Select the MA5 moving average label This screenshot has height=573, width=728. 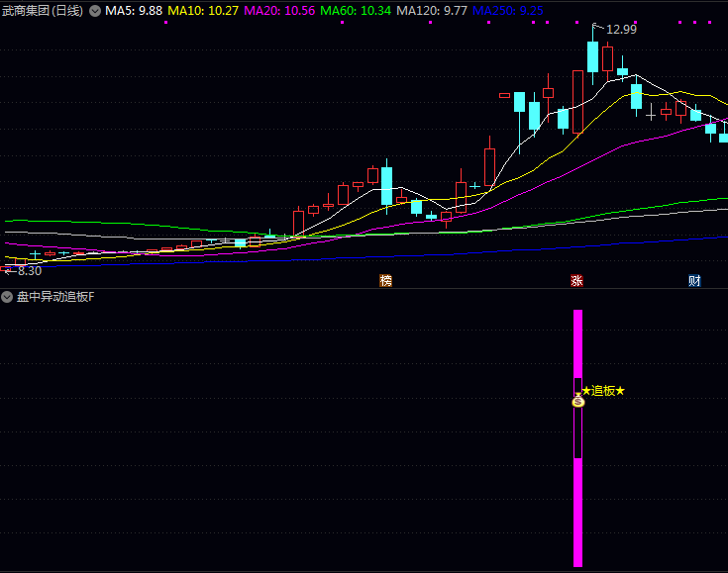134,11
